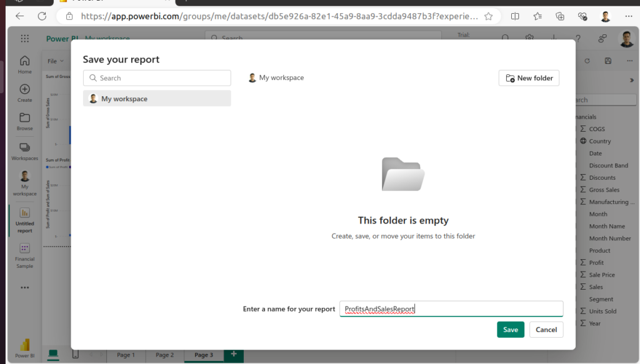Image resolution: width=640 pixels, height=364 pixels.
Task: Collapse the Data pane chevron
Action: click(631, 81)
